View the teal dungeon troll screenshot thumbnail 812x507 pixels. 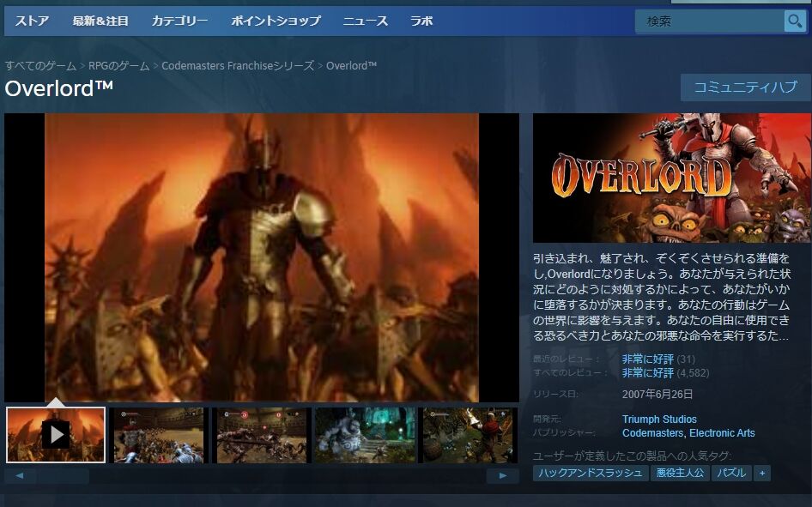365,435
